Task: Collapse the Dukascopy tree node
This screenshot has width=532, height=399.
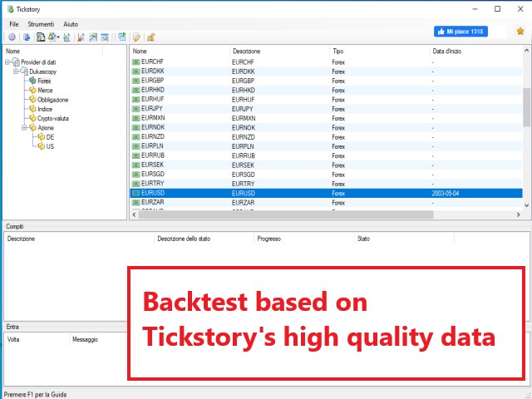Action: tap(16, 71)
